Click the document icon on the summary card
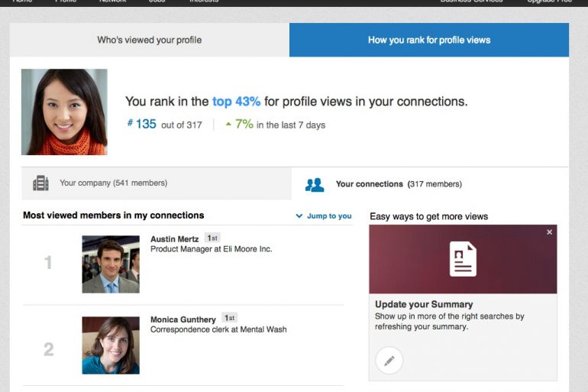The image size is (588, 392). 463,259
